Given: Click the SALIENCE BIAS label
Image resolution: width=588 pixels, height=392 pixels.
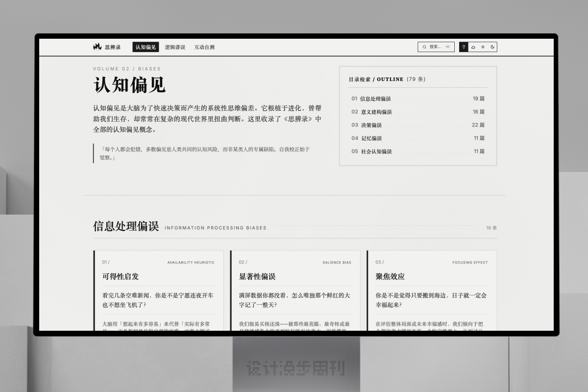Looking at the screenshot, I should click(x=337, y=263).
